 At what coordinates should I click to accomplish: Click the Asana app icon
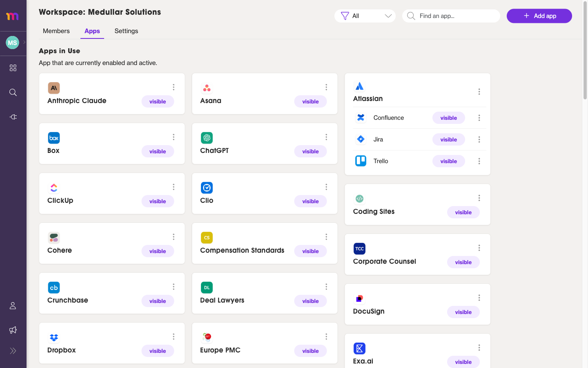click(x=207, y=88)
